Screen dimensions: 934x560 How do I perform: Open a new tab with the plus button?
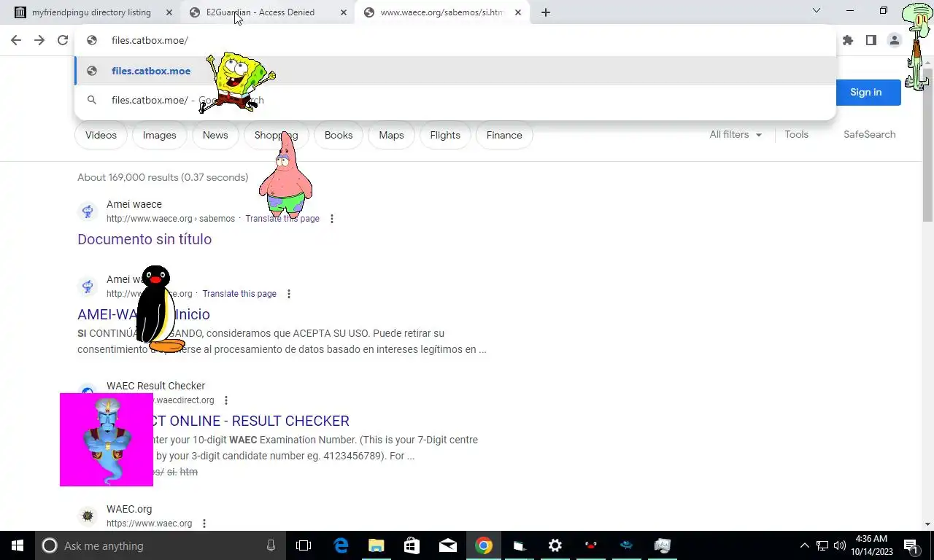545,12
